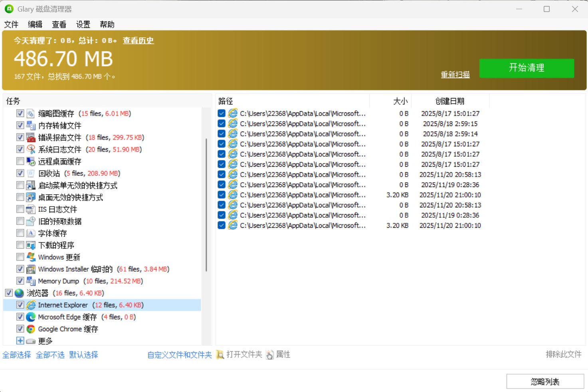Open the 设置 menu
The height and width of the screenshot is (392, 588).
pyautogui.click(x=83, y=24)
